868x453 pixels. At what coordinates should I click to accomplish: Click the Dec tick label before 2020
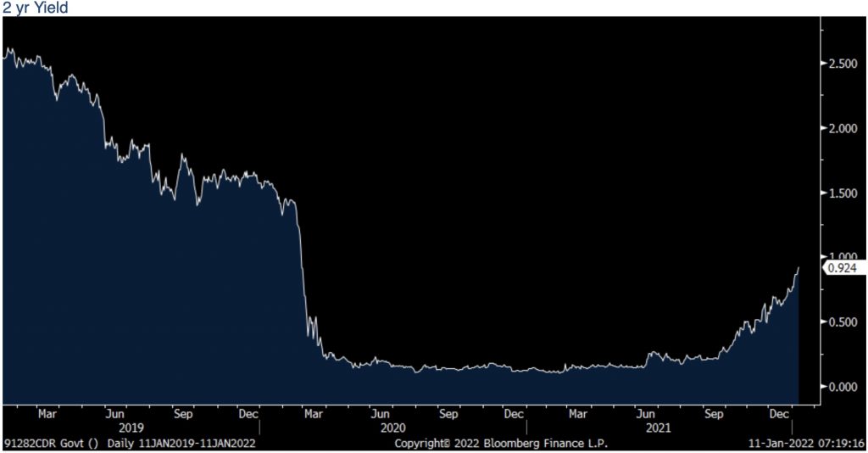[248, 415]
